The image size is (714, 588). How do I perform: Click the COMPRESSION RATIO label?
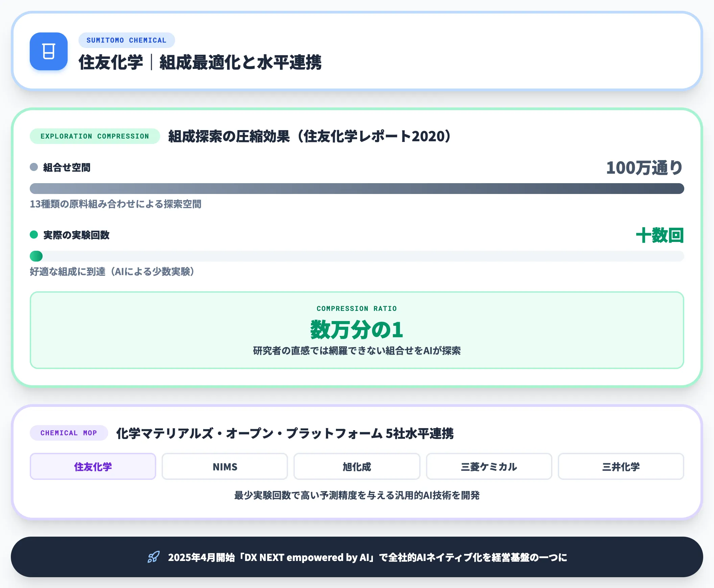(357, 309)
